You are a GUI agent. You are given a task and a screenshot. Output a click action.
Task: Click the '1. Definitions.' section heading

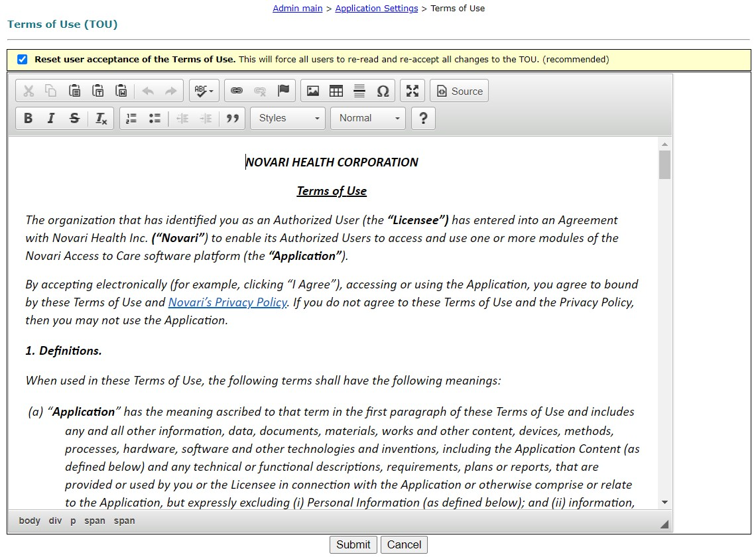click(x=64, y=351)
